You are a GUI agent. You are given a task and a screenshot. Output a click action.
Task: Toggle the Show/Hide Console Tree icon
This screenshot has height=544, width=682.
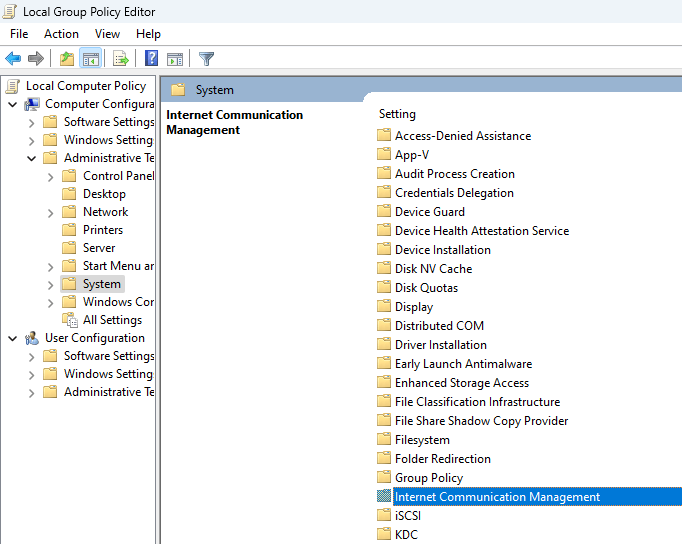pyautogui.click(x=90, y=58)
